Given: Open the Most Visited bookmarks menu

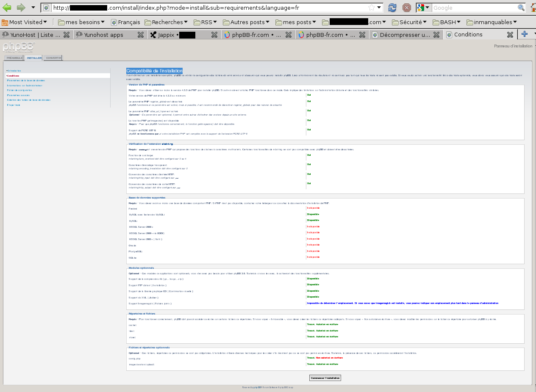Looking at the screenshot, I should [25, 22].
